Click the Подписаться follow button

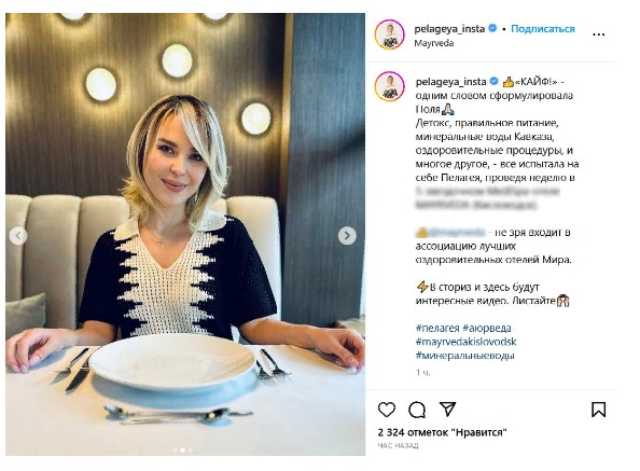click(543, 29)
